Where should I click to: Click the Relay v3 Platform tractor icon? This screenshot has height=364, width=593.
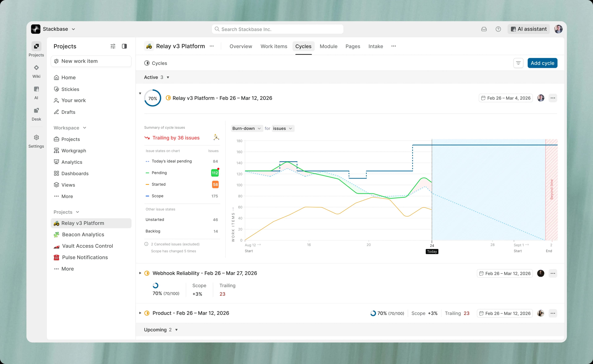(x=149, y=46)
